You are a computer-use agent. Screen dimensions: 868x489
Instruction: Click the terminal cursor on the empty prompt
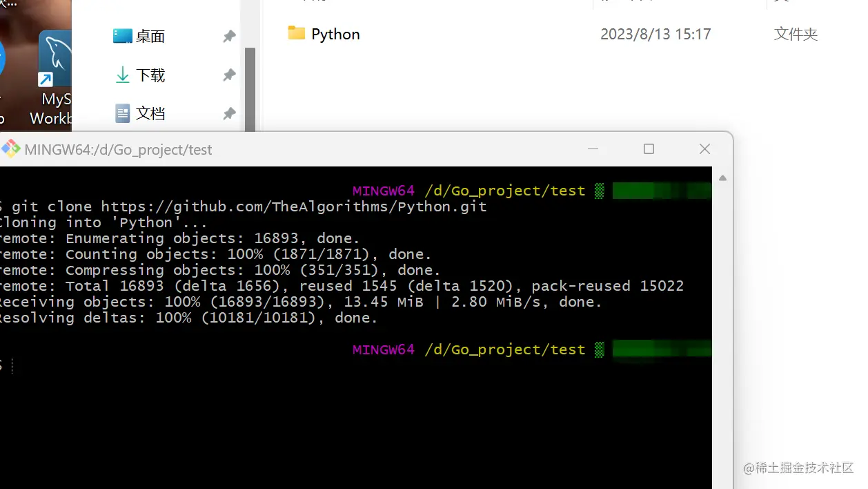coord(12,365)
